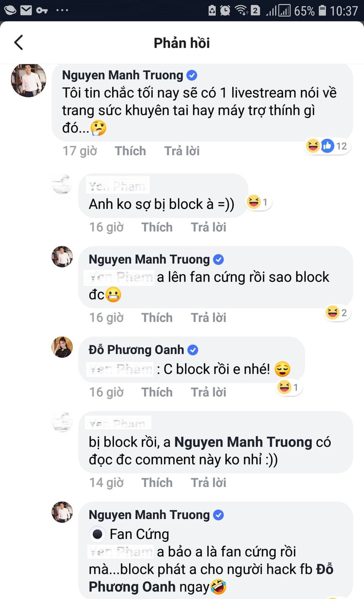Tap the verified badge next to Nguyen Manh Truong
The image size is (364, 599).
(x=192, y=75)
